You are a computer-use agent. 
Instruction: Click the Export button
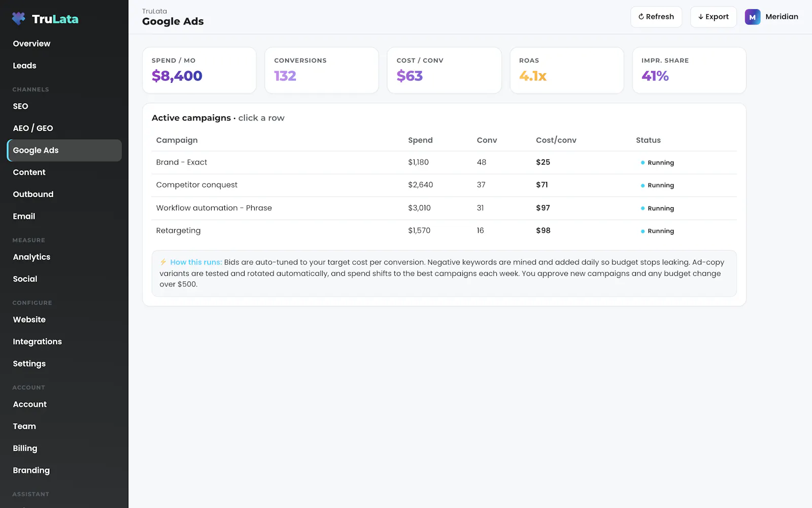pyautogui.click(x=713, y=17)
